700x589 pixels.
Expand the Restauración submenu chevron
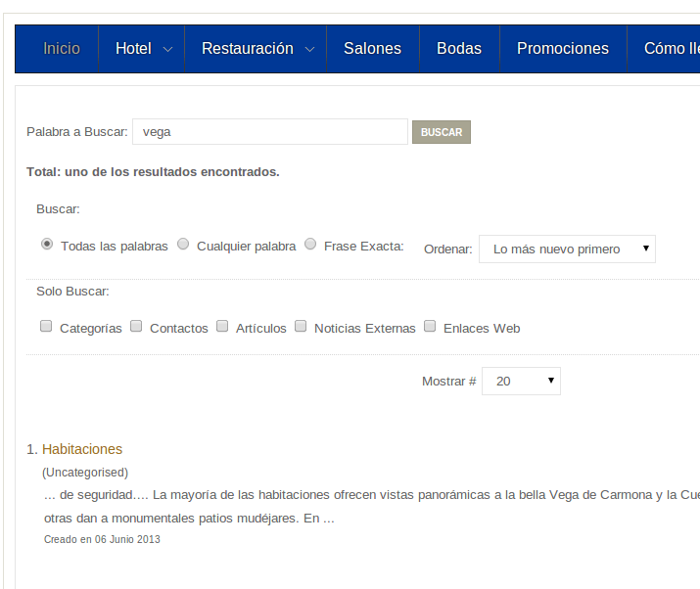point(309,49)
